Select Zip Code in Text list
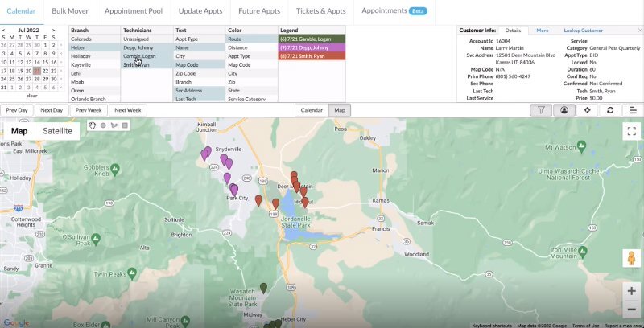The image size is (644, 328). (200, 73)
